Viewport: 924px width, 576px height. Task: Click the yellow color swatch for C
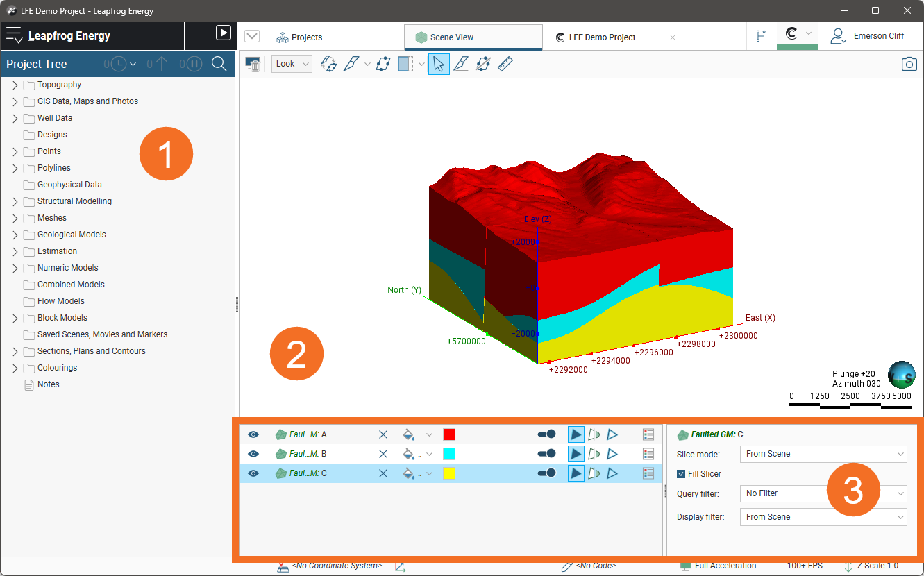point(449,473)
